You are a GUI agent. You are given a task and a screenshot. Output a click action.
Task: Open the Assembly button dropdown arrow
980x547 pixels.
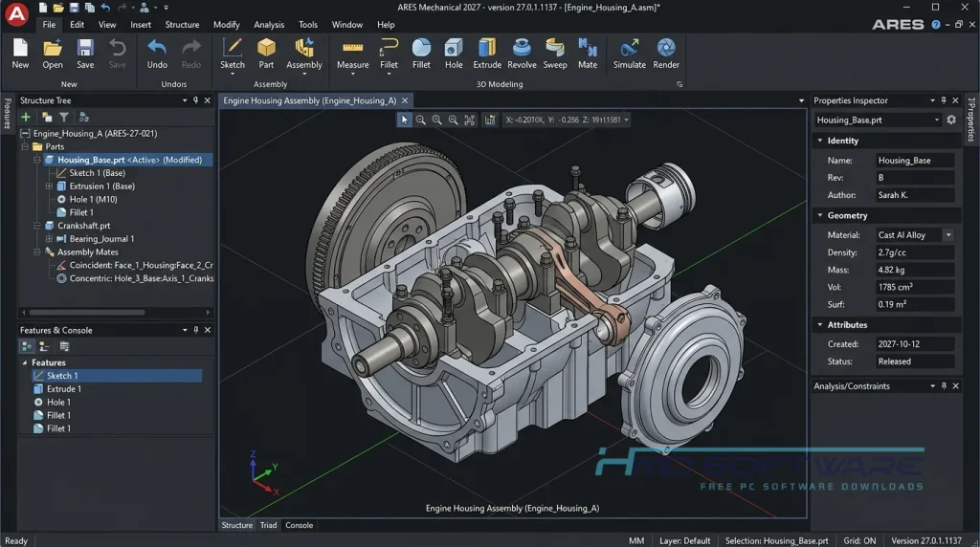pyautogui.click(x=304, y=75)
